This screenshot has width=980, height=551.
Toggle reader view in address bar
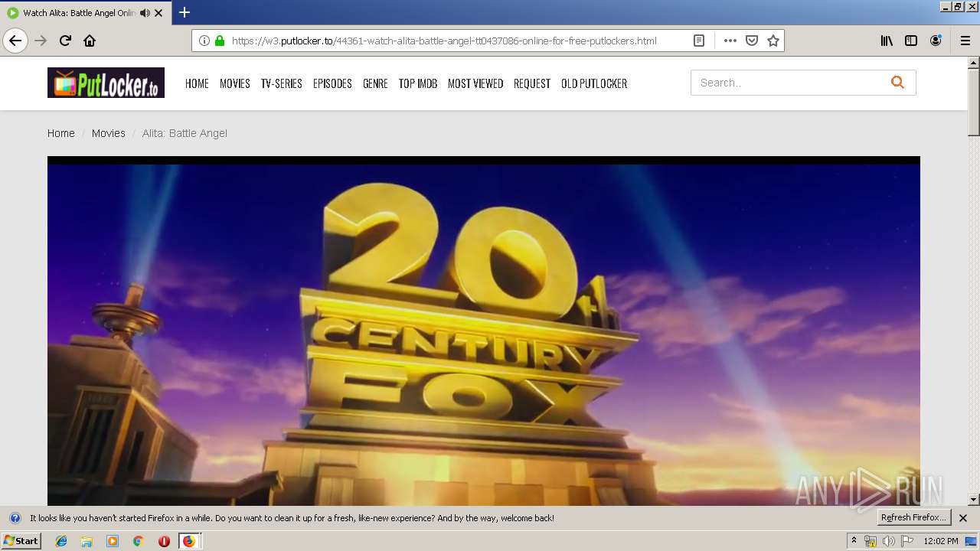698,41
